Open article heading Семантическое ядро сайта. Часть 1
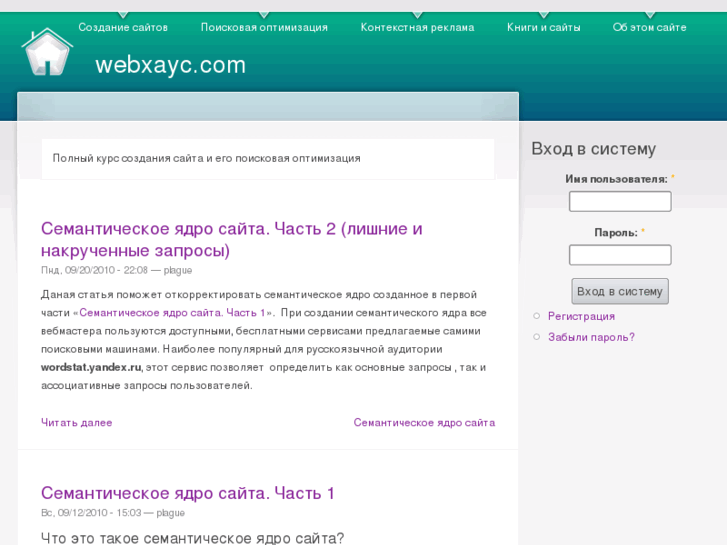The image size is (727, 545). (187, 493)
